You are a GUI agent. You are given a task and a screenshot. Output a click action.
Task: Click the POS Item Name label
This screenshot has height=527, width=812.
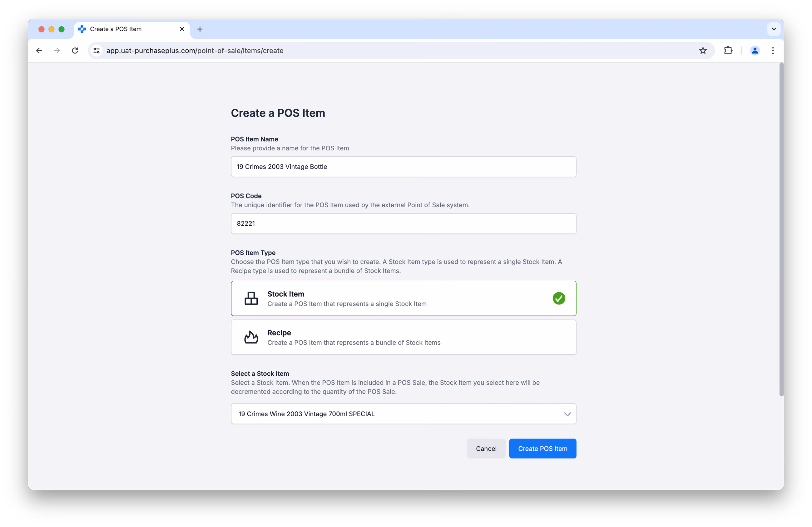click(254, 139)
